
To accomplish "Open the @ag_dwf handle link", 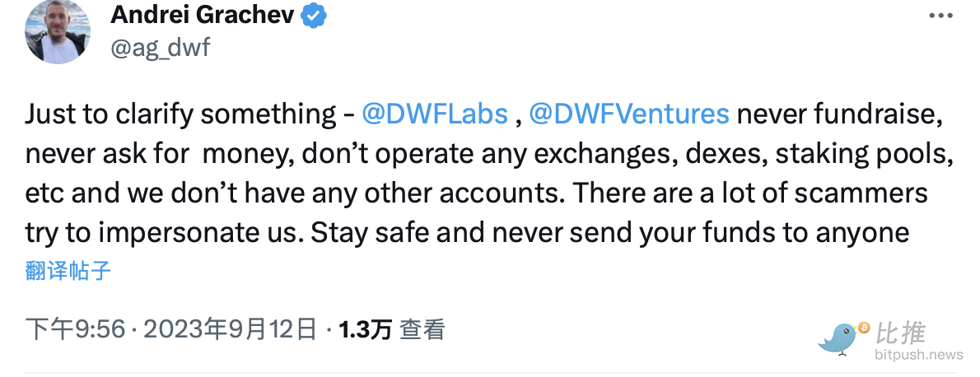I will [x=161, y=47].
